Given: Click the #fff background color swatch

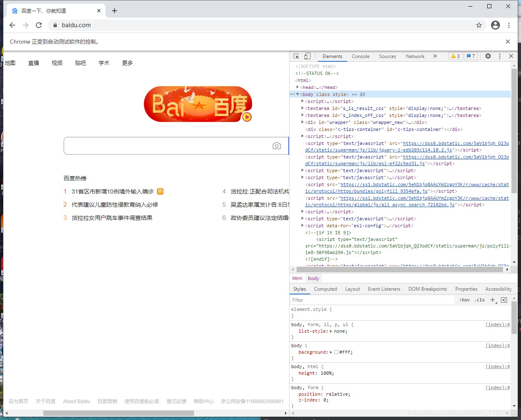Looking at the screenshot, I should pos(336,352).
